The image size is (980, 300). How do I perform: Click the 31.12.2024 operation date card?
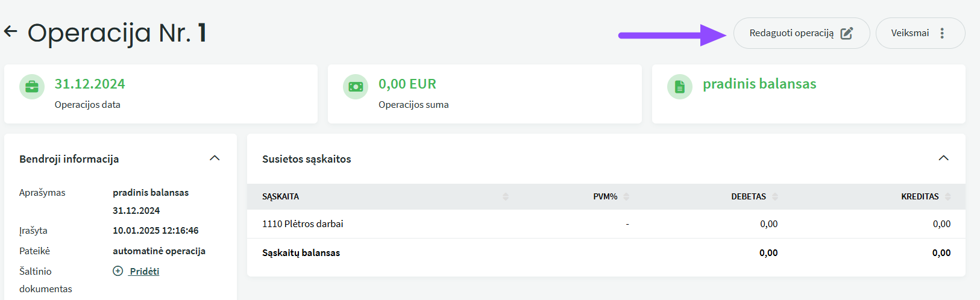coord(161,94)
